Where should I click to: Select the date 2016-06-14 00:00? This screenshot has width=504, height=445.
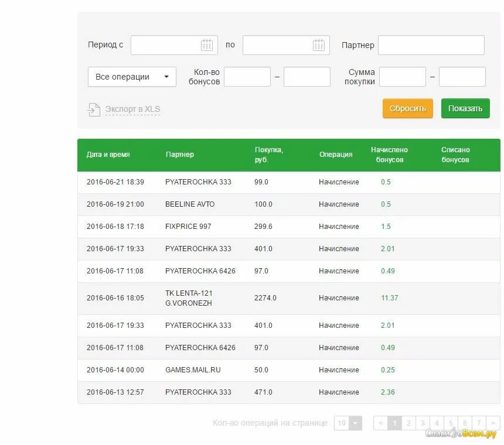click(115, 370)
